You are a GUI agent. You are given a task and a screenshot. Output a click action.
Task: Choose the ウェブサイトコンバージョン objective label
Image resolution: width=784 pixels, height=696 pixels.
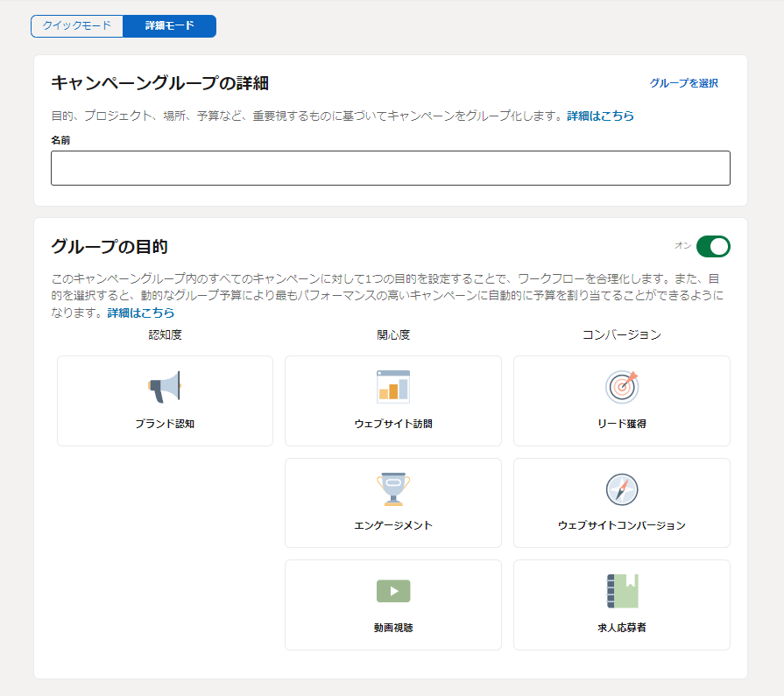tap(622, 525)
